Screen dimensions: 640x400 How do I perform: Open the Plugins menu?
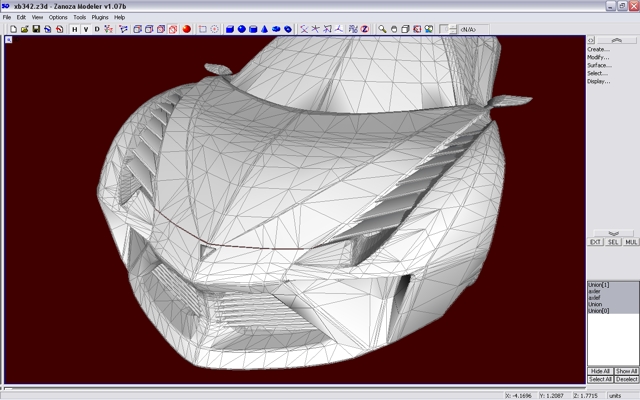[100, 17]
